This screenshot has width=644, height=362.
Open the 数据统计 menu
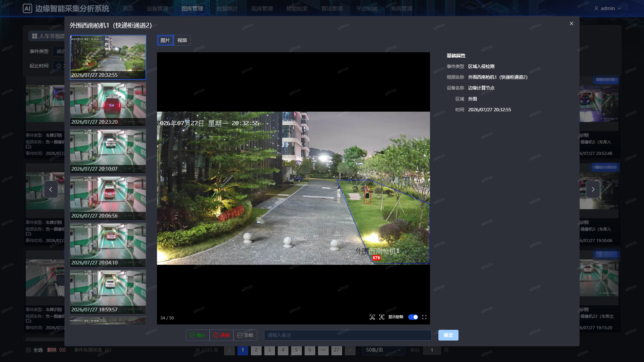click(x=227, y=8)
